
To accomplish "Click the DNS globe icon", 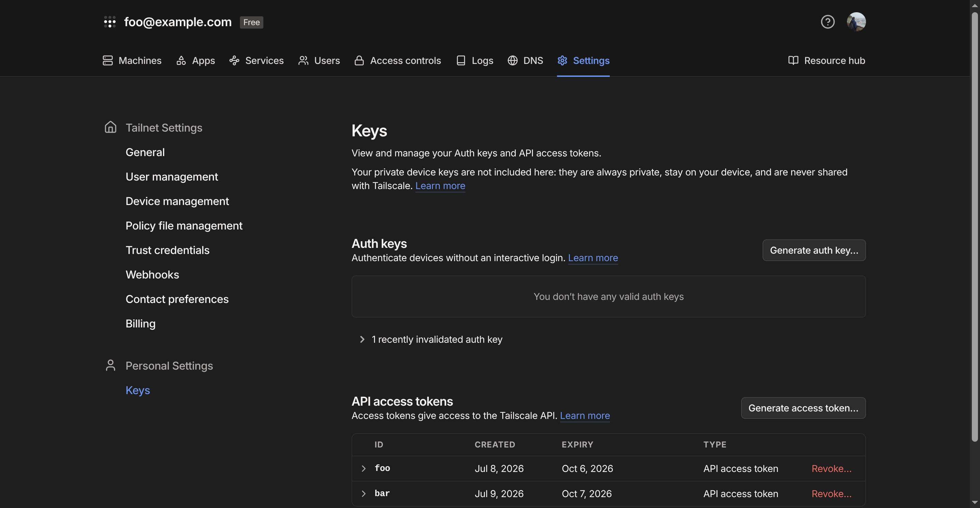I will (512, 61).
